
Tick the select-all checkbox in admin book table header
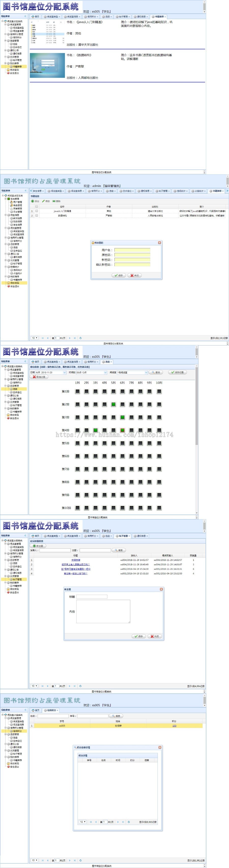[x=36, y=206]
